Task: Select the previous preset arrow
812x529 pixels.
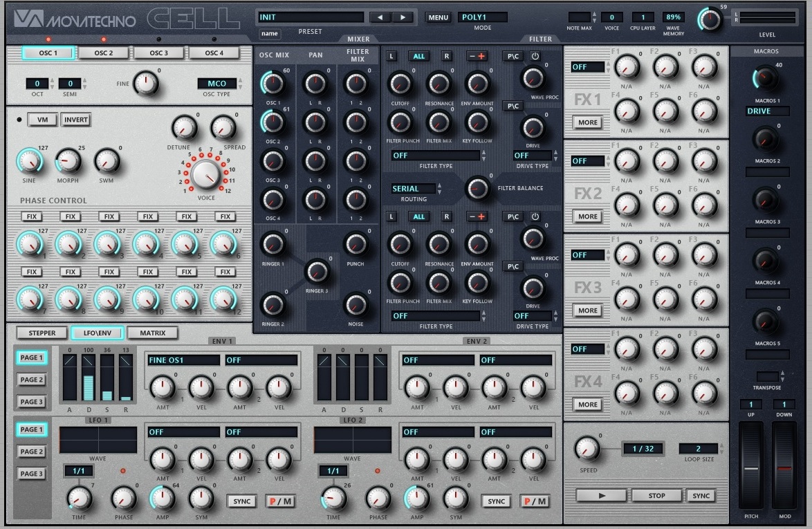Action: pyautogui.click(x=380, y=17)
